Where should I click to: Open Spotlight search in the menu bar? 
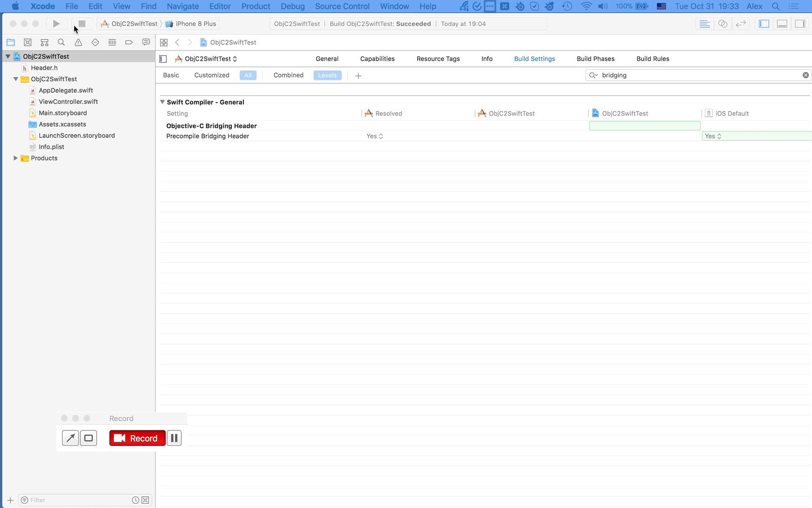pyautogui.click(x=776, y=6)
